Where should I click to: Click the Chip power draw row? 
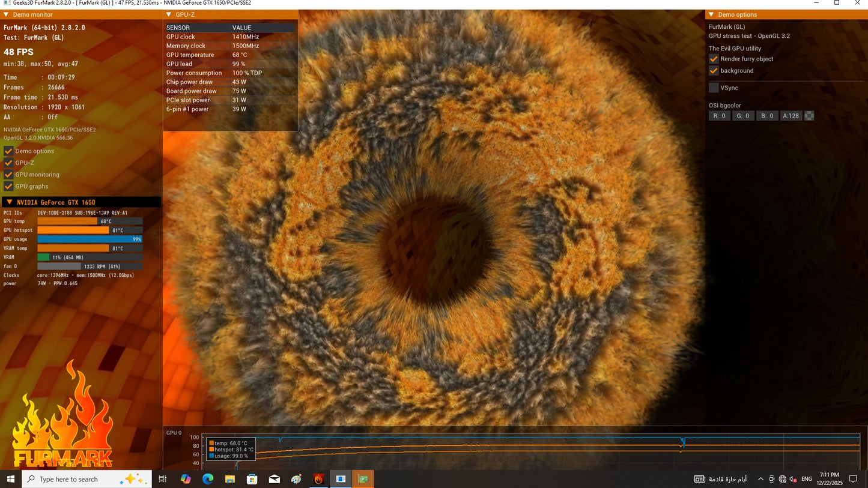(231, 82)
